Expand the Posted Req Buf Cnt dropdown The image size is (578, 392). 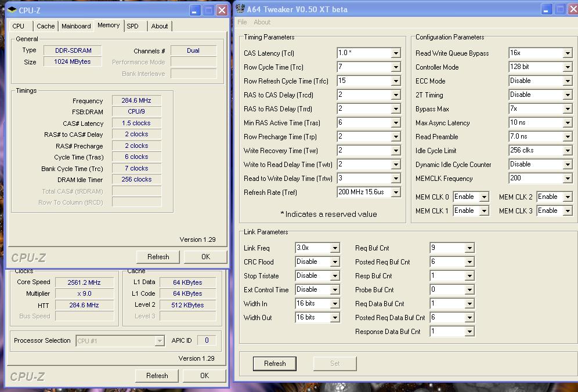tap(469, 262)
